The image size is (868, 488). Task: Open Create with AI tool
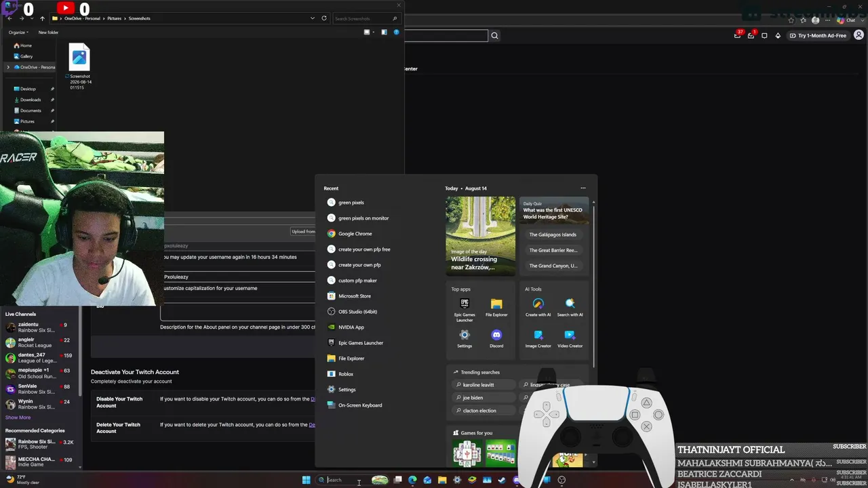538,308
